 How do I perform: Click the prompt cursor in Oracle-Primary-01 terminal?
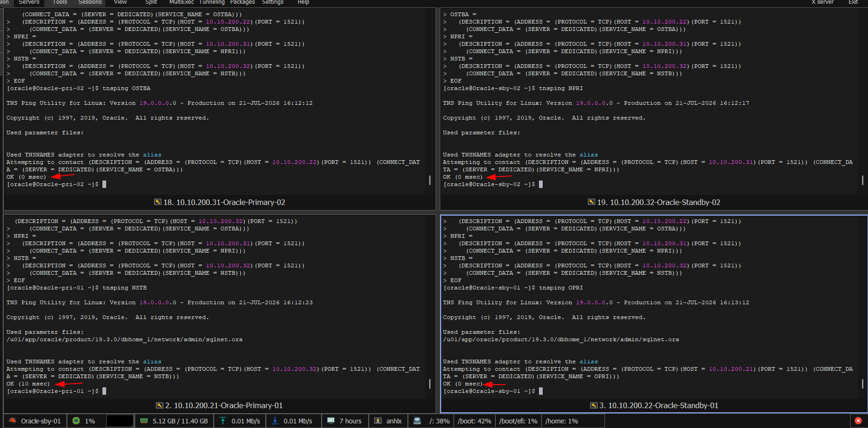(104, 391)
